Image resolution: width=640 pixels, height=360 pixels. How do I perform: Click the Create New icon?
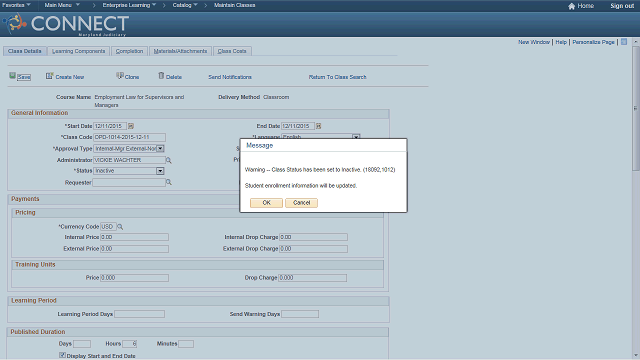[x=49, y=76]
